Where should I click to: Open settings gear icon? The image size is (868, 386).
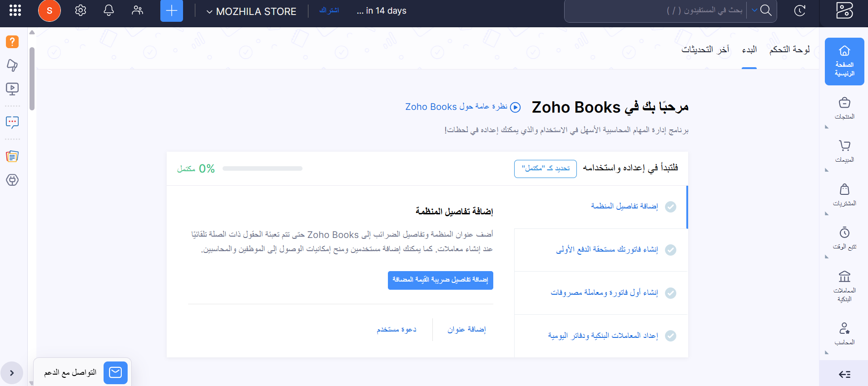[x=80, y=10]
